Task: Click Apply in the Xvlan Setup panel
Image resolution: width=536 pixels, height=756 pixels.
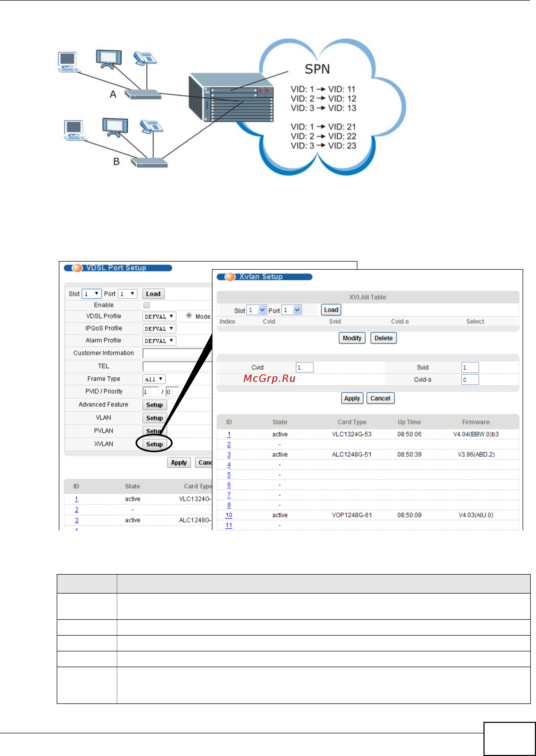Action: point(352,398)
